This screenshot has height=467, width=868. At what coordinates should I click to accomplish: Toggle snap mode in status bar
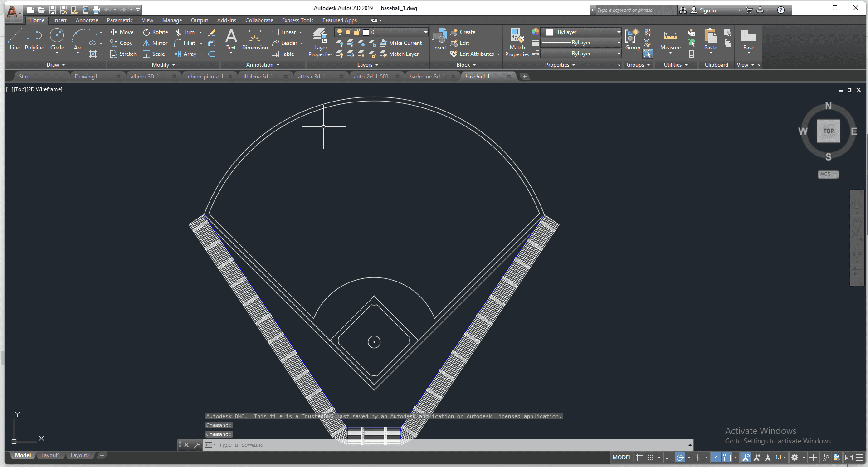click(x=650, y=457)
